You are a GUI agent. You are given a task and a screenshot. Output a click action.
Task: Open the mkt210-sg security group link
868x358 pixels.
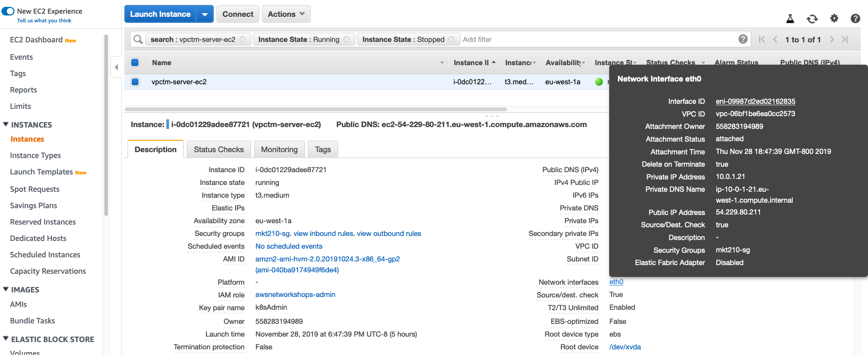(x=272, y=234)
